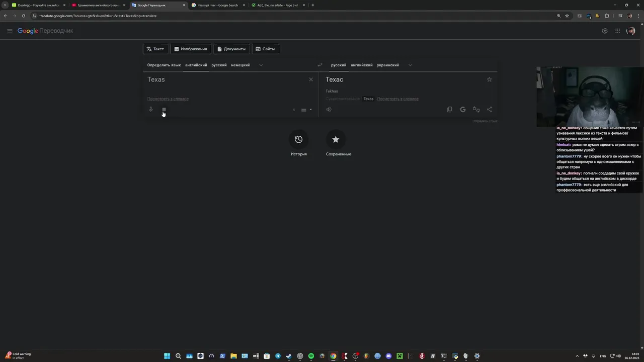This screenshot has width=644, height=362.
Task: Reload the current page
Action: coord(23,16)
